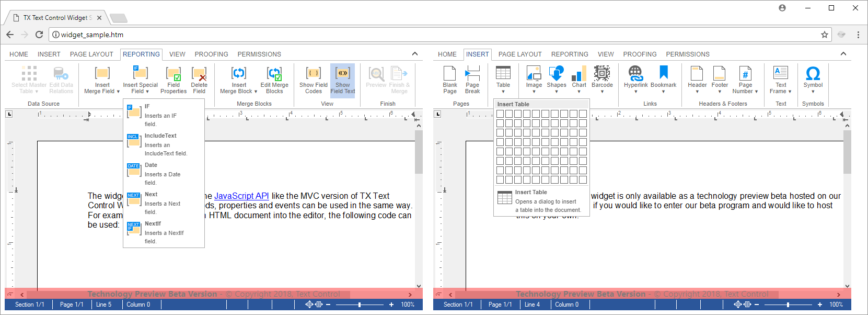The height and width of the screenshot is (315, 868).
Task: Click zoom slider thumb in left status bar
Action: tap(359, 305)
